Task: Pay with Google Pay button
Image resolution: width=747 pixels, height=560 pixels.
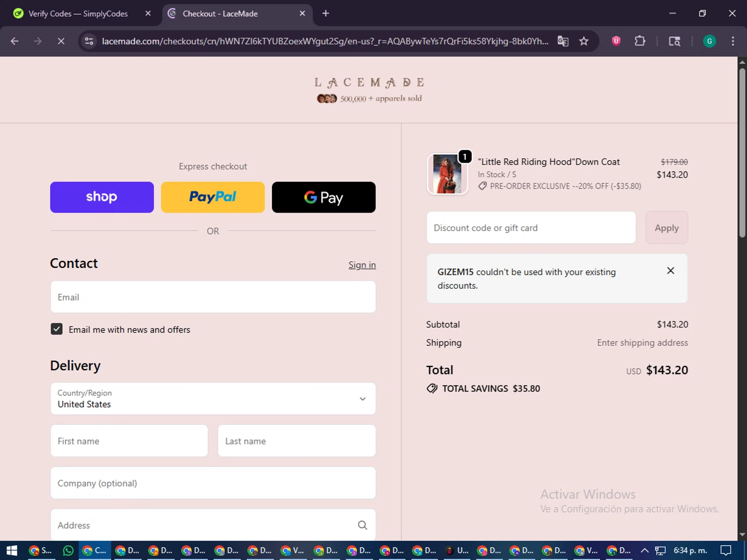Action: (324, 197)
